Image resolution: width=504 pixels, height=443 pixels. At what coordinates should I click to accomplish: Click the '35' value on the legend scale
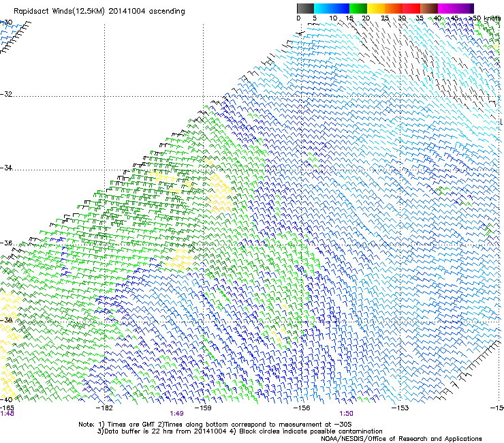(420, 18)
